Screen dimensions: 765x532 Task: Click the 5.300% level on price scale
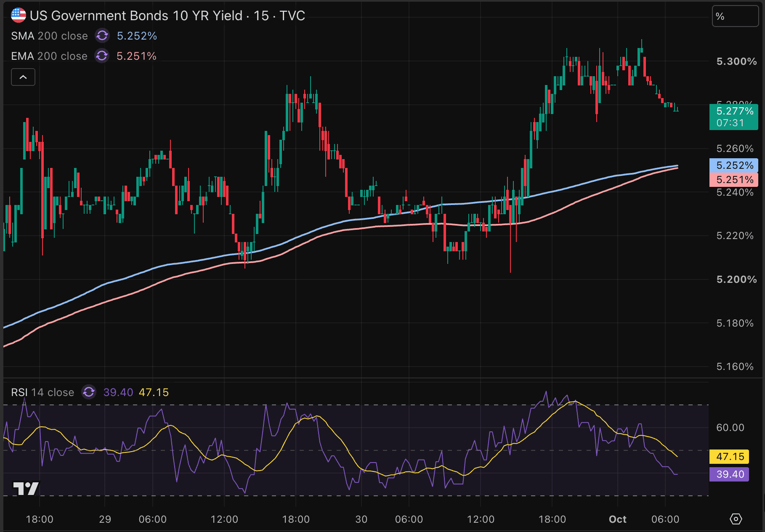point(736,61)
